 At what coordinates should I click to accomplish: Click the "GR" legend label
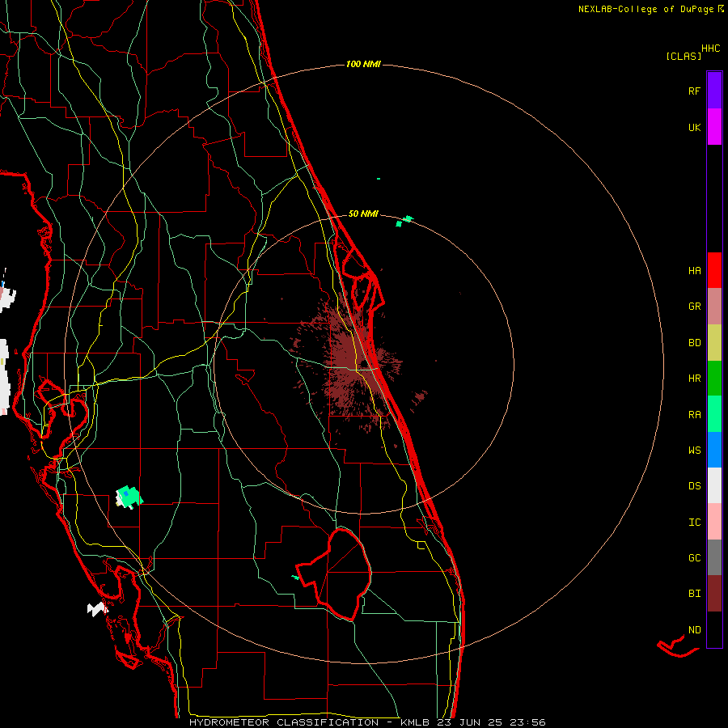coord(695,307)
